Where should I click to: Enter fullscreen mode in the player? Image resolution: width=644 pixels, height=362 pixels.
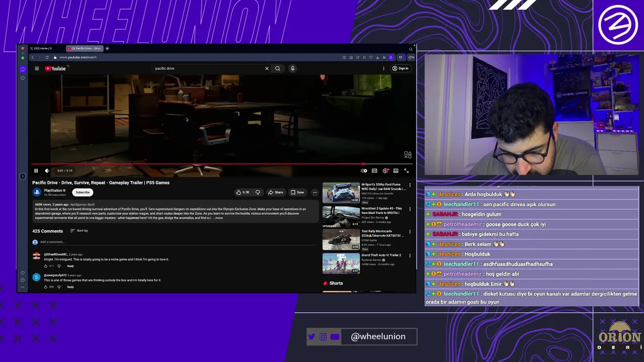tap(407, 171)
